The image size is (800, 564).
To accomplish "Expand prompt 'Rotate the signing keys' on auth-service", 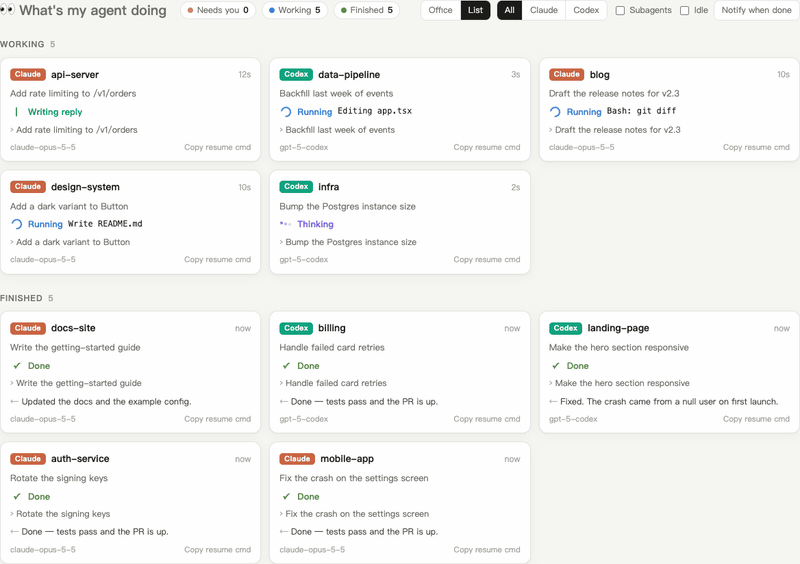I will (x=60, y=514).
